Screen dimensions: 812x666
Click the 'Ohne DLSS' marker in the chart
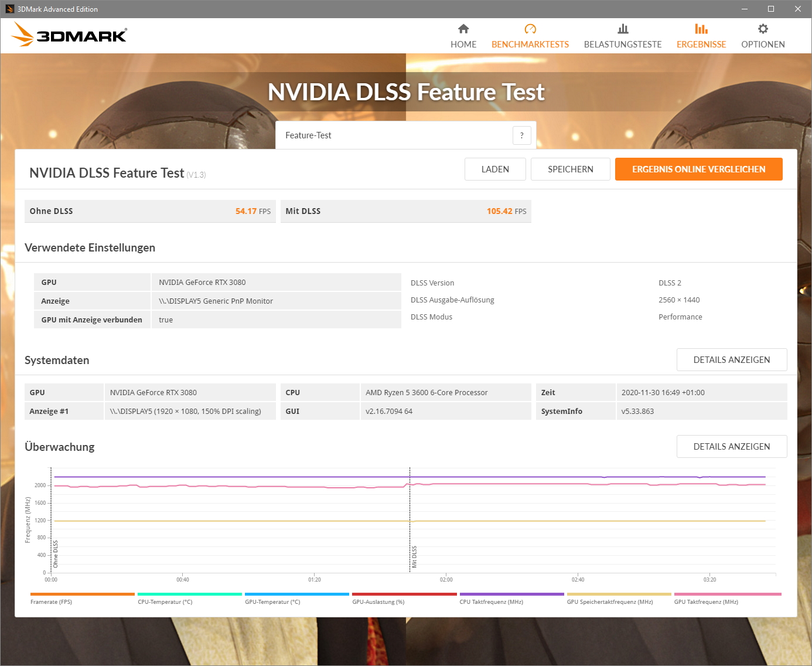[56, 554]
